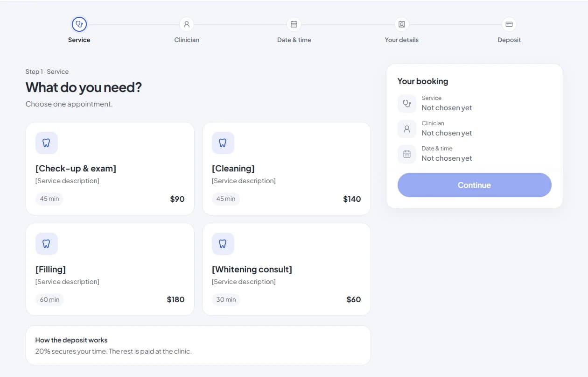Click tooth icon on Cleaning card
588x377 pixels.
point(223,143)
